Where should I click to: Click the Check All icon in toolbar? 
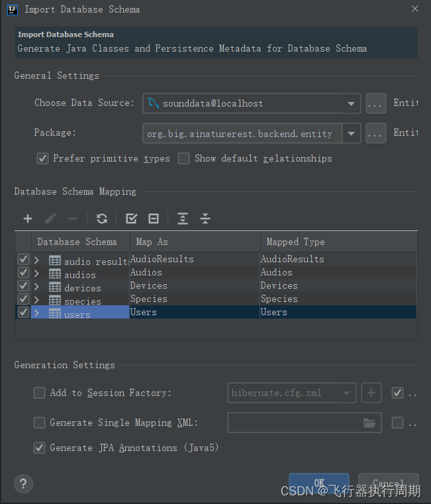coord(131,219)
